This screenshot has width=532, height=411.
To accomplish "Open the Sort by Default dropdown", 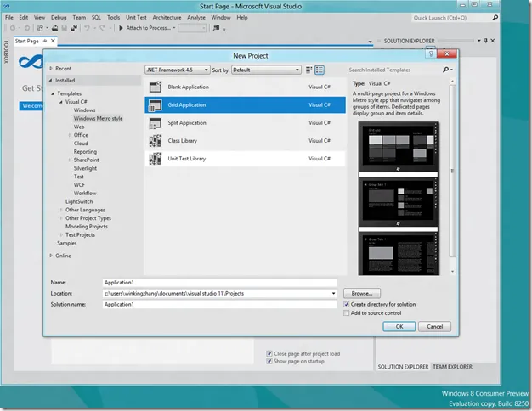I will click(265, 70).
